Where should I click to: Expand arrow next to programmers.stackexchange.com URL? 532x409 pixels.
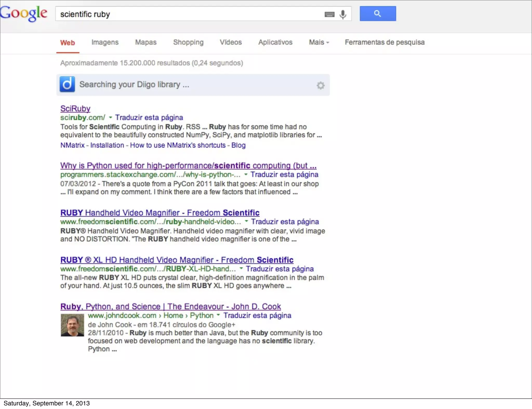point(246,174)
